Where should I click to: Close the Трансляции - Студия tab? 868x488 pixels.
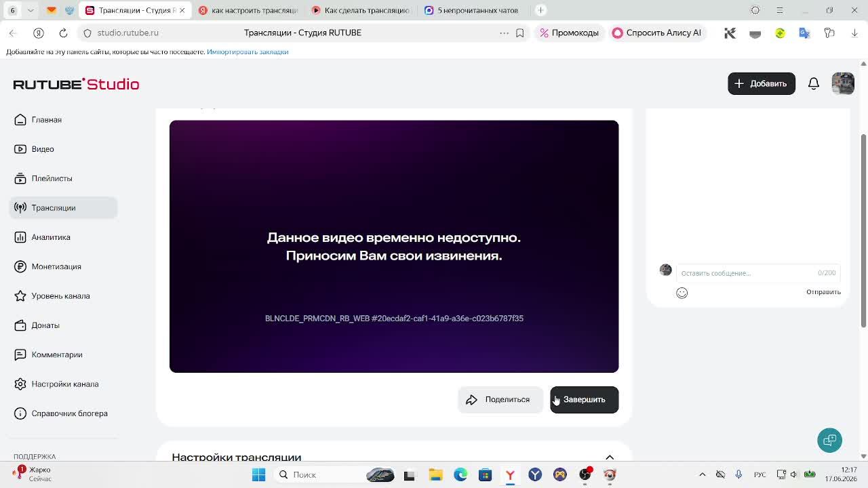(x=182, y=10)
